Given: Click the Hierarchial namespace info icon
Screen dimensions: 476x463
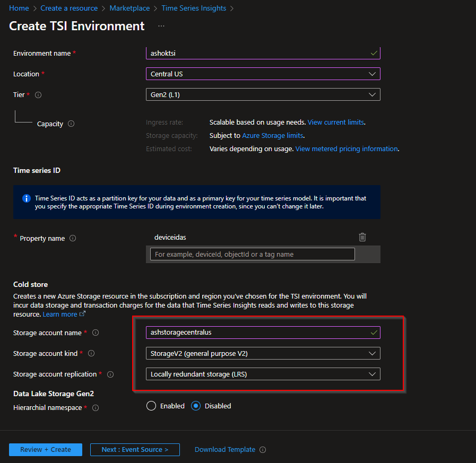Looking at the screenshot, I should tap(96, 408).
